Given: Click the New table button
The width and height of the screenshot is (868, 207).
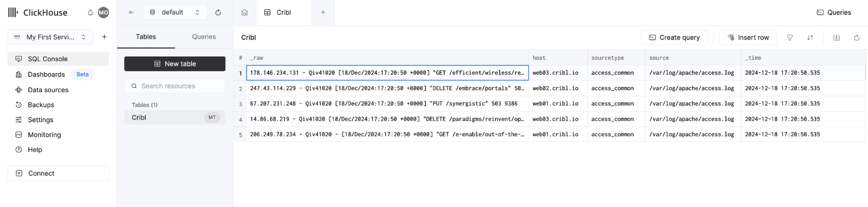Looking at the screenshot, I should coord(175,64).
